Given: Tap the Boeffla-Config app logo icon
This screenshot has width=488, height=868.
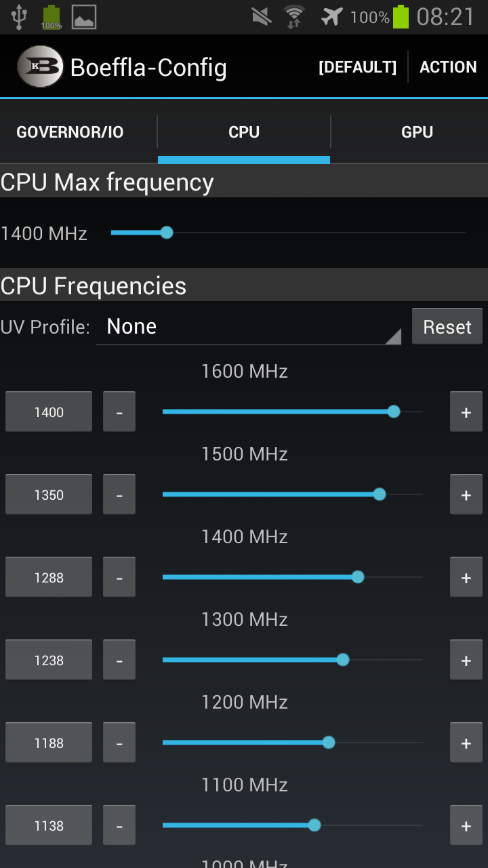Looking at the screenshot, I should 41,66.
